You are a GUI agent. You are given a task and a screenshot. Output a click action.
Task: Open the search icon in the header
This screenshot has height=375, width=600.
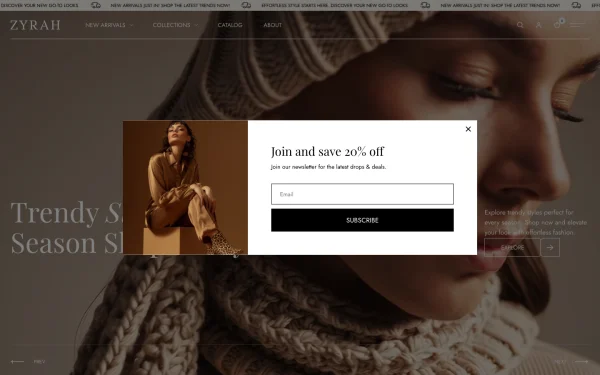[x=520, y=25]
